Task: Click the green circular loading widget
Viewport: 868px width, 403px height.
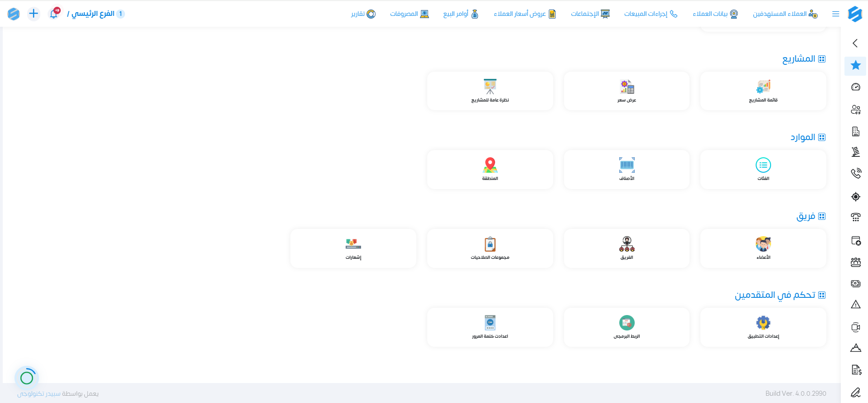Action: click(27, 377)
